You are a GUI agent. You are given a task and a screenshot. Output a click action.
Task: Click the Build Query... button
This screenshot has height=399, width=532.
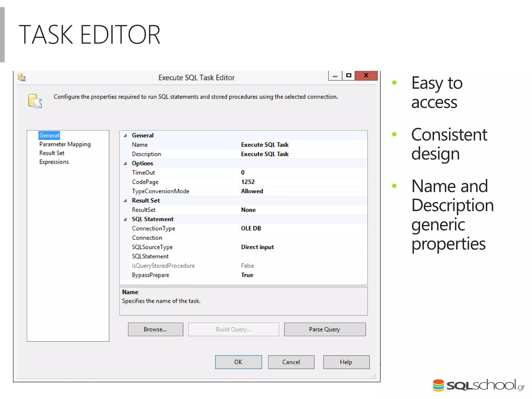[234, 329]
